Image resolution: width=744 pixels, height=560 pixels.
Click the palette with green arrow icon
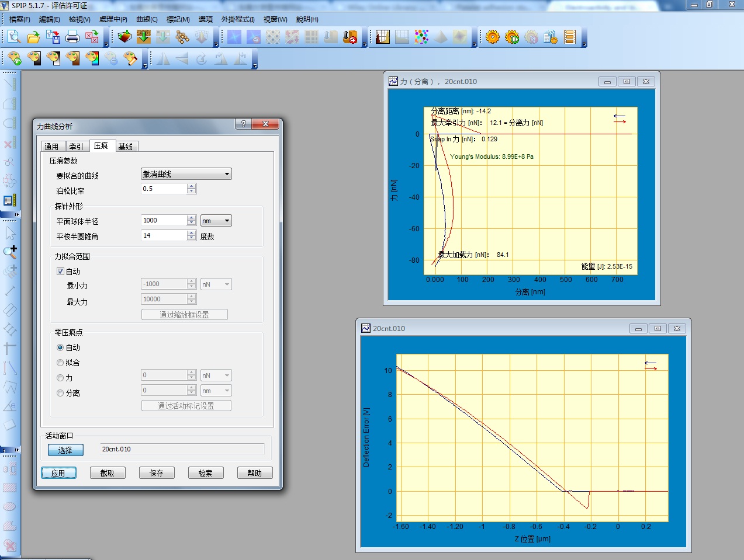point(15,58)
